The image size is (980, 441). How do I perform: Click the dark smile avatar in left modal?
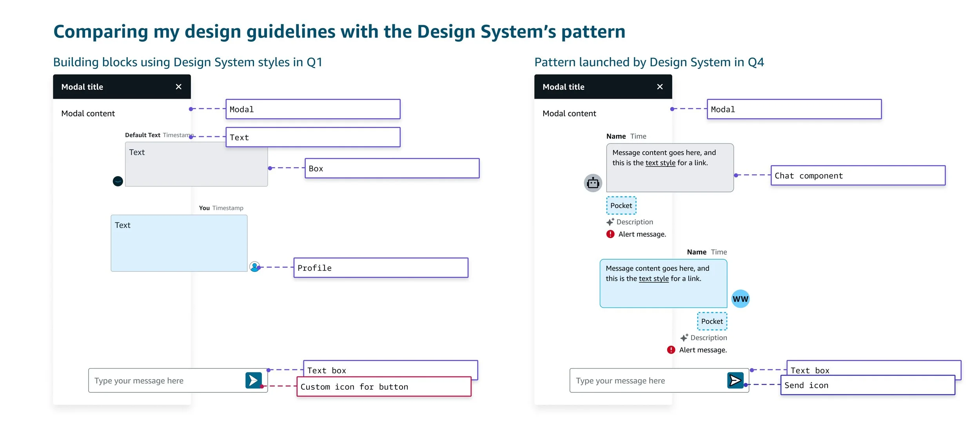(118, 181)
